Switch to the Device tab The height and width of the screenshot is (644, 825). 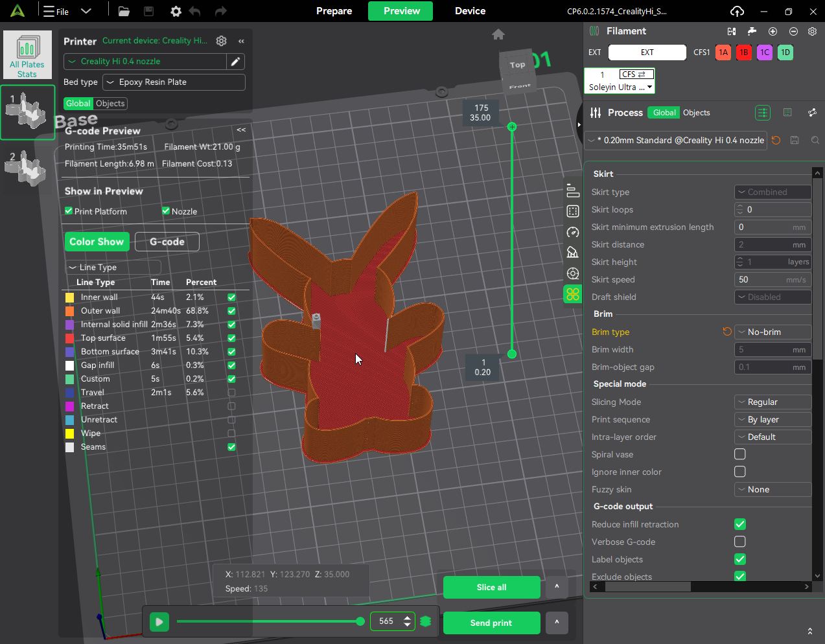click(x=471, y=11)
